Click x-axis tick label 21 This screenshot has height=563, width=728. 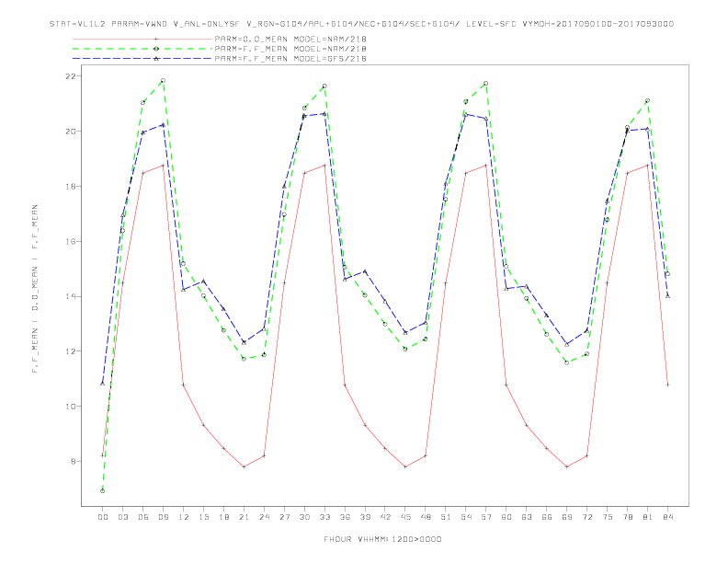[x=244, y=517]
